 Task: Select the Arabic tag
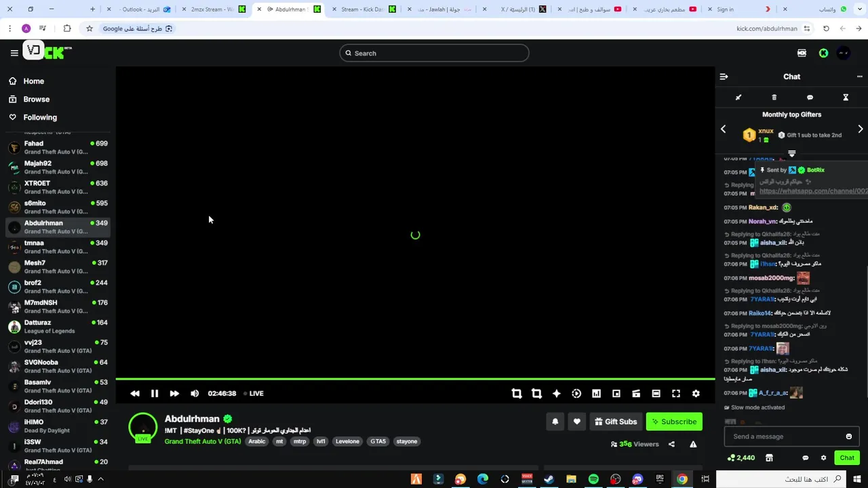click(257, 441)
